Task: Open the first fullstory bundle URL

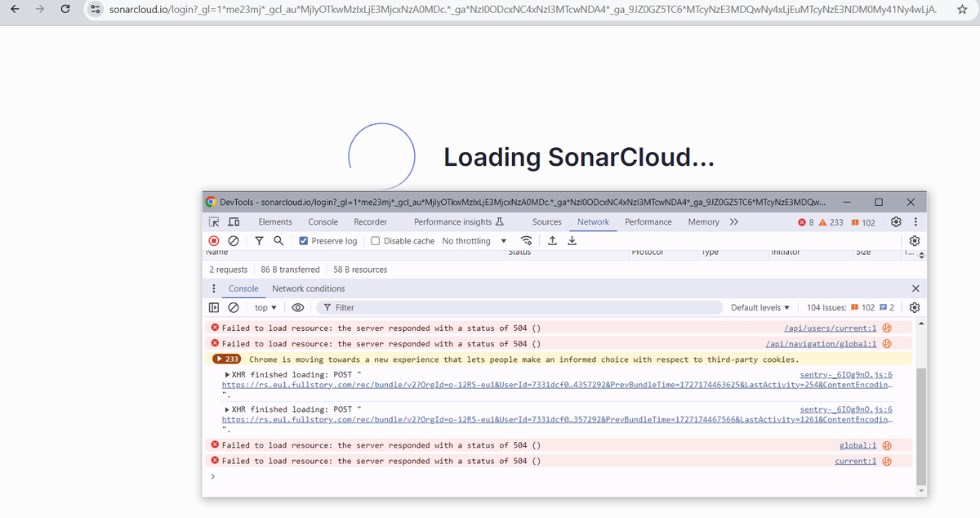Action: click(x=558, y=384)
